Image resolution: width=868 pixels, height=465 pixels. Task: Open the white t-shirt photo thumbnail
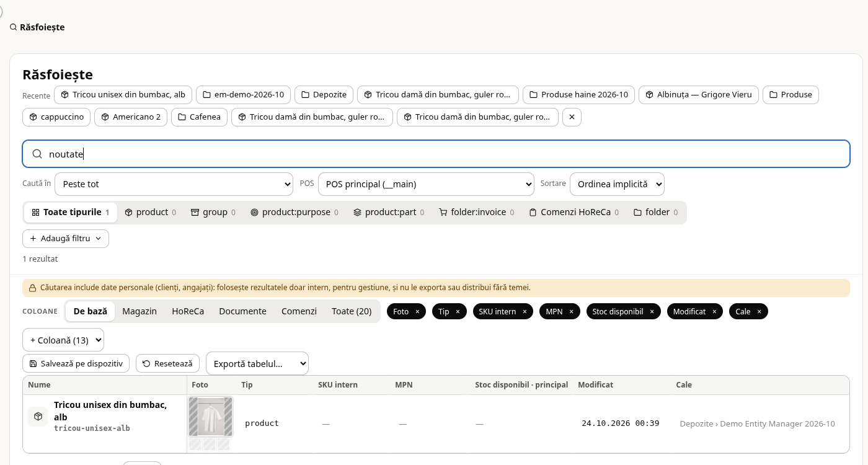(x=210, y=417)
